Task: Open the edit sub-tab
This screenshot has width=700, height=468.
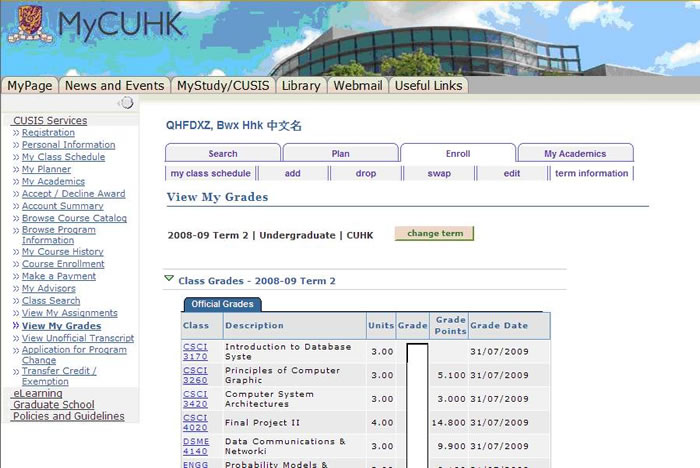Action: (x=512, y=173)
